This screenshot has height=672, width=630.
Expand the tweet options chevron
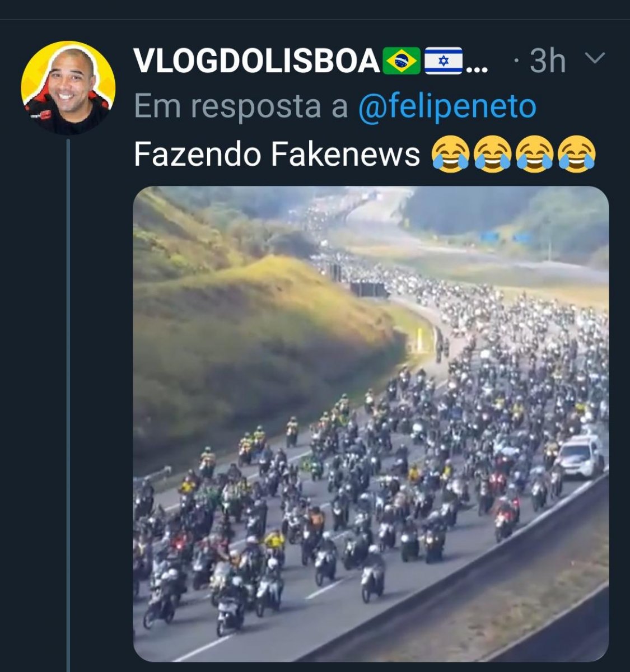[x=595, y=58]
